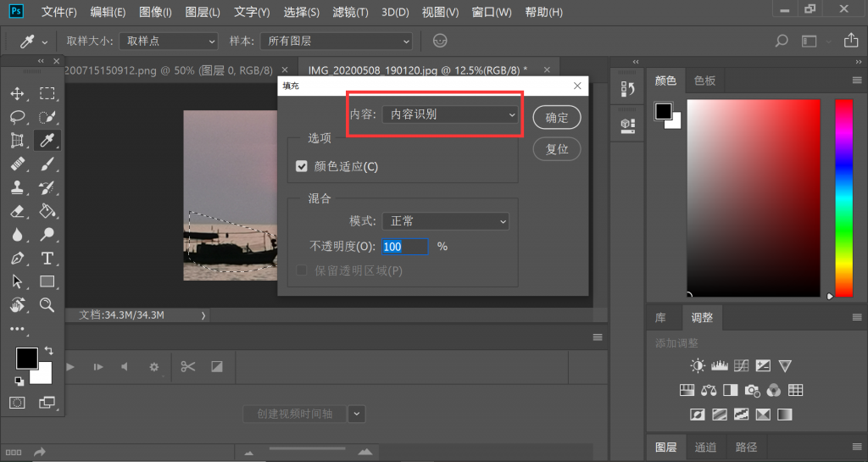Click the 确定 button in Fill dialog
868x462 pixels.
pyautogui.click(x=557, y=117)
